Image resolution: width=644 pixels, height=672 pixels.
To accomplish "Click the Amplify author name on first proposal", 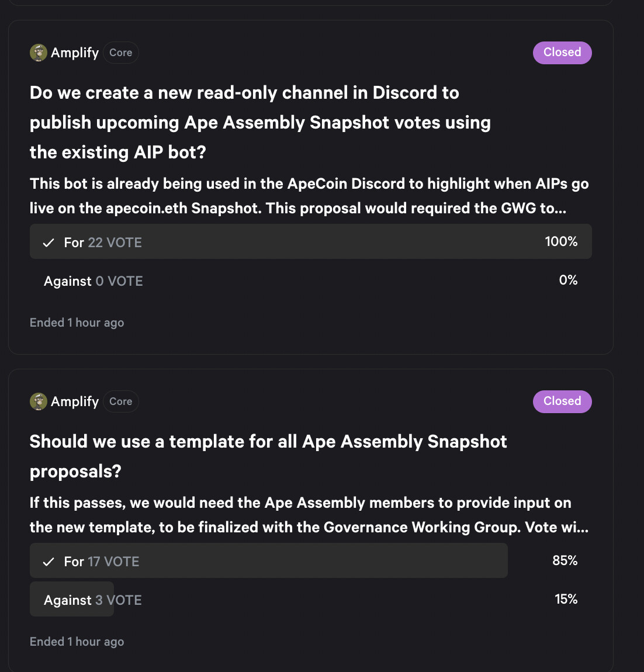I will click(75, 53).
